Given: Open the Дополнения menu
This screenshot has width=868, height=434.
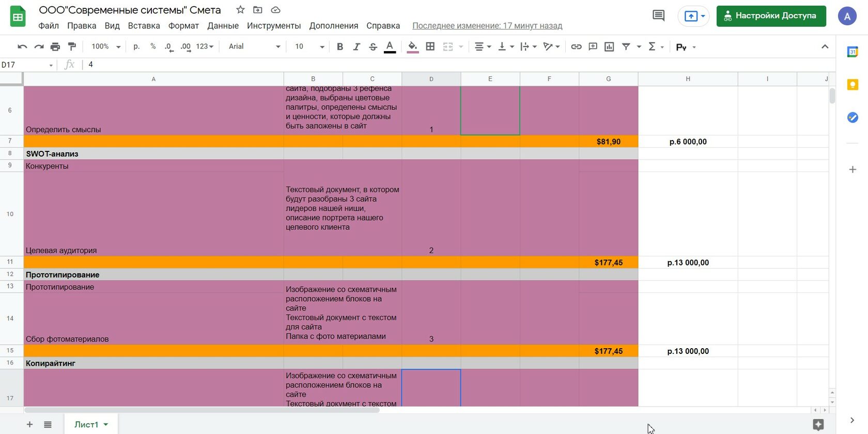Looking at the screenshot, I should click(x=334, y=26).
